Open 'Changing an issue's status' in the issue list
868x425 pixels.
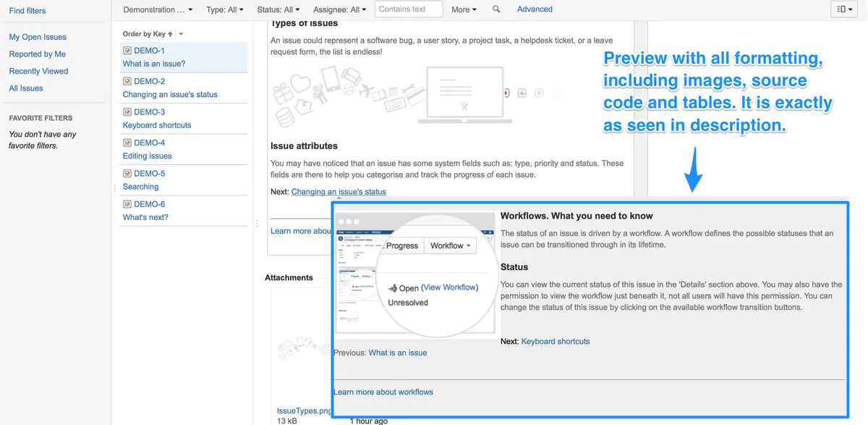[x=170, y=95]
